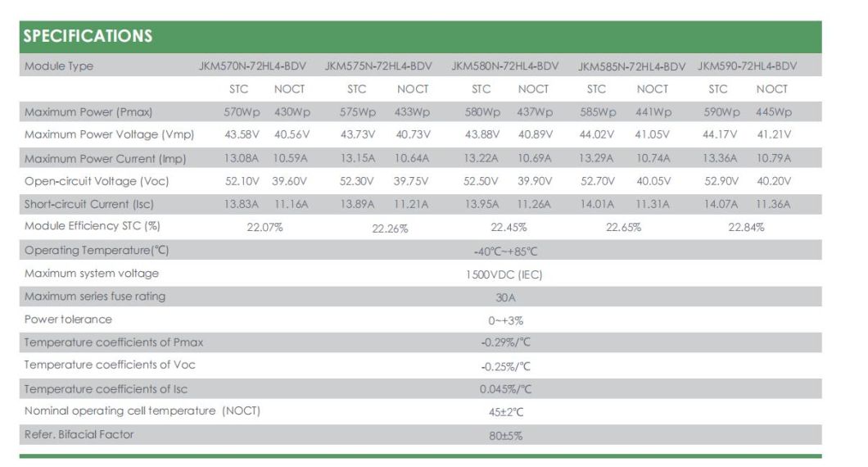
Task: Click the Maximum Power (Pmax) row label
Action: pos(88,111)
